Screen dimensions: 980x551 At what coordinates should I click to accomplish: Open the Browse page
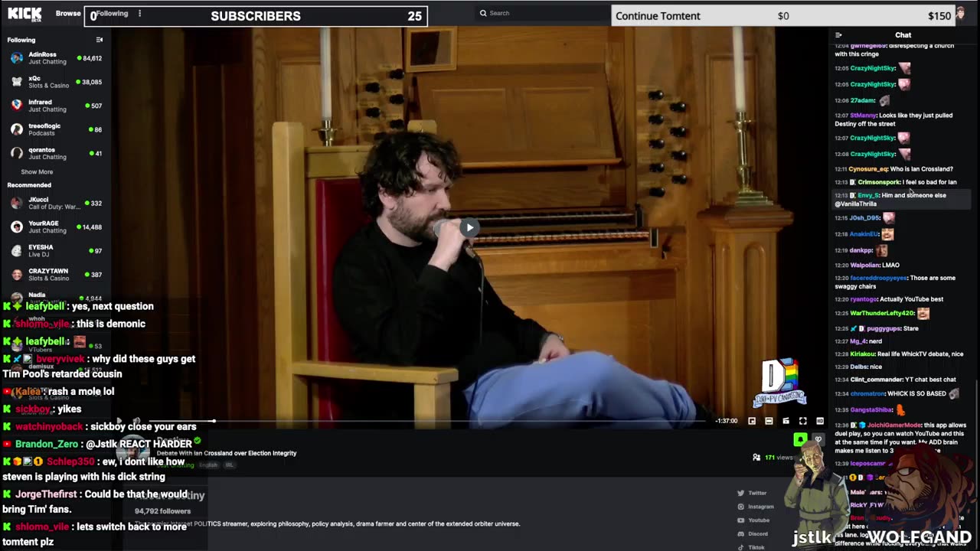[68, 13]
